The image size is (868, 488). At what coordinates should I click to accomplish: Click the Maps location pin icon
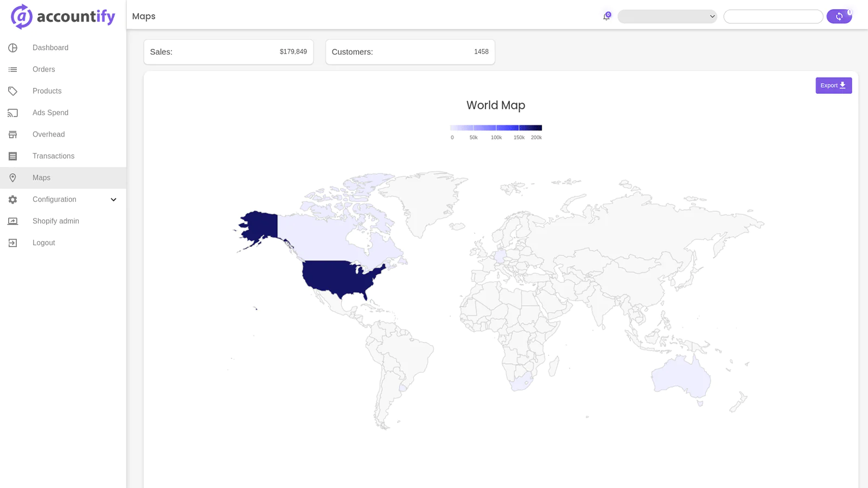tap(12, 178)
